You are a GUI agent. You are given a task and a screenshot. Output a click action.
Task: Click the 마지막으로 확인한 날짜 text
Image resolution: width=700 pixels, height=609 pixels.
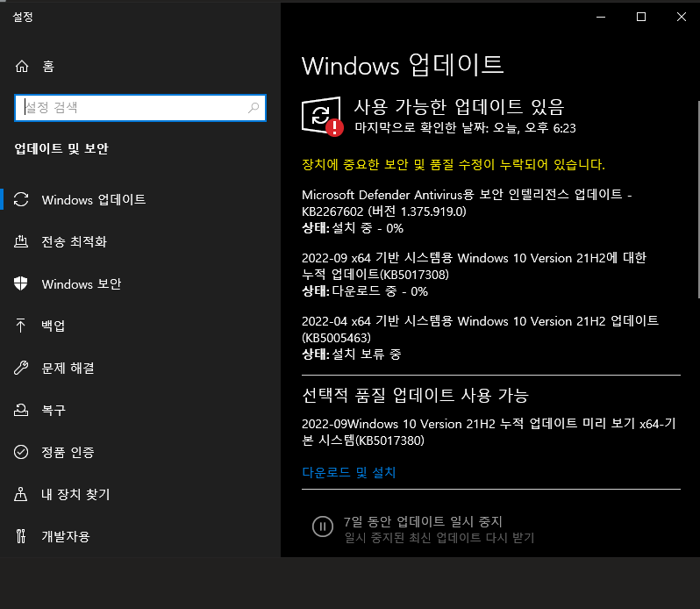click(x=465, y=128)
